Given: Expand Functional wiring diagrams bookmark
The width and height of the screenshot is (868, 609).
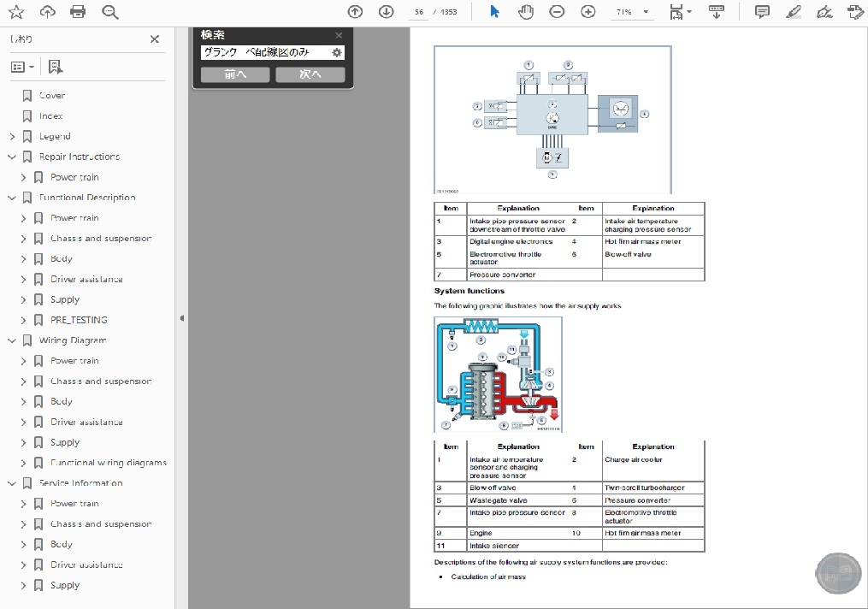Looking at the screenshot, I should 23,463.
